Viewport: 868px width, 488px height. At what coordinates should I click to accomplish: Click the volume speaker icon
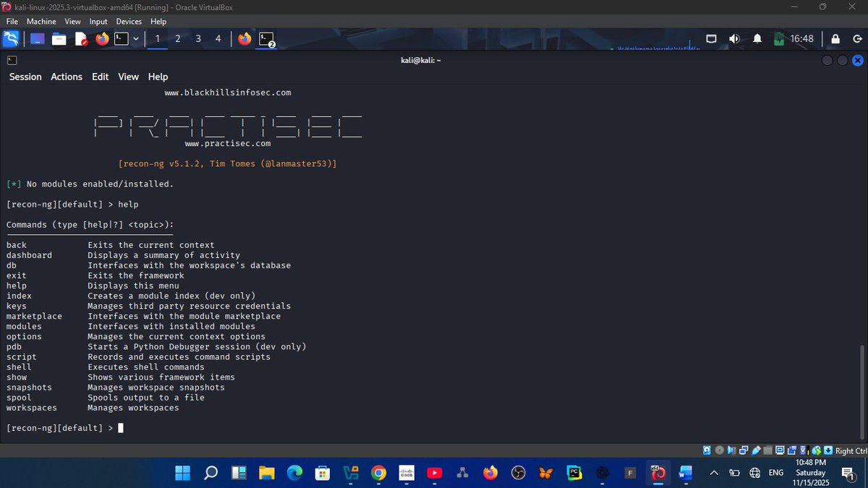click(734, 39)
